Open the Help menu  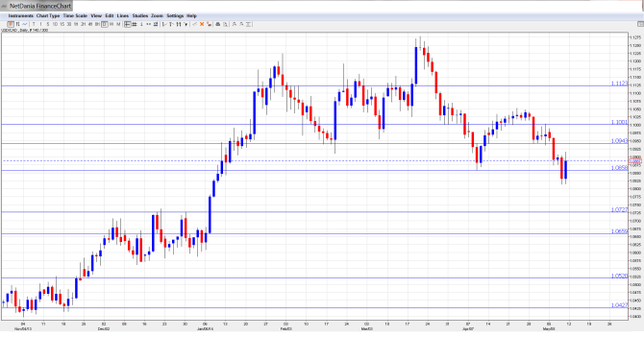point(192,15)
